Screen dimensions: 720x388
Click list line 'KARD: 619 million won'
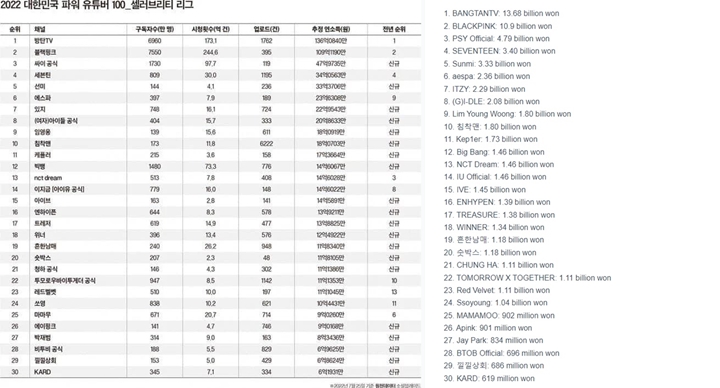(x=489, y=378)
